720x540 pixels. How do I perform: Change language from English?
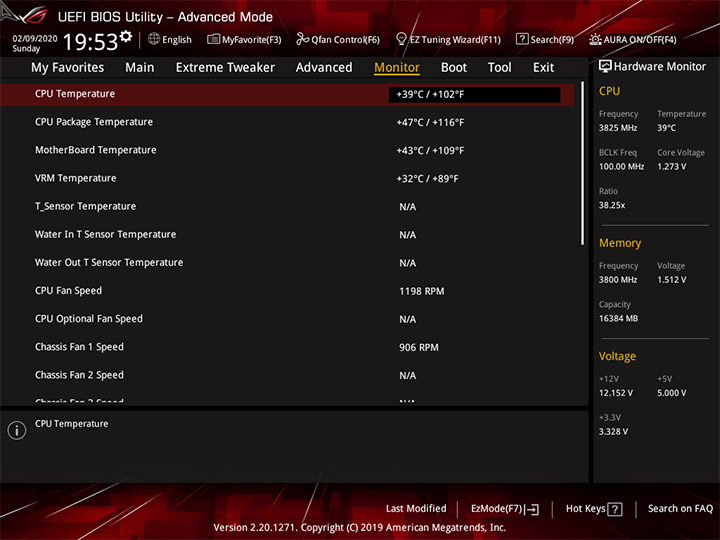[177, 39]
